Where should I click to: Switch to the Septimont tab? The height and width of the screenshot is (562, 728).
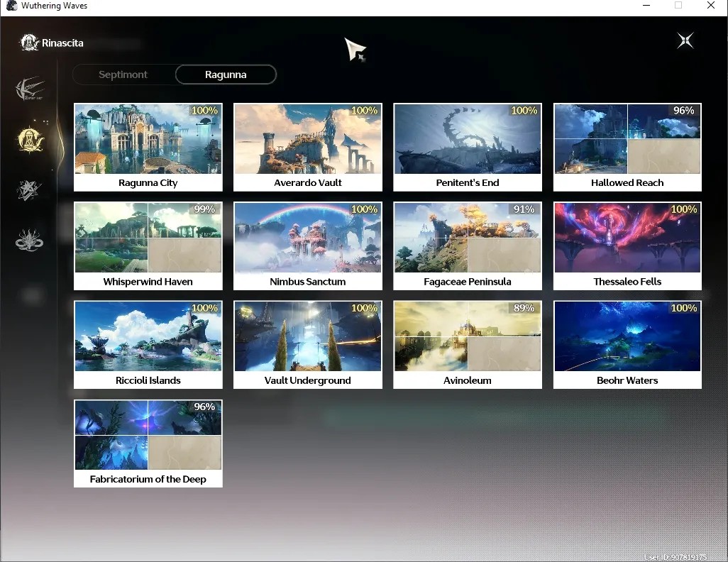point(123,75)
